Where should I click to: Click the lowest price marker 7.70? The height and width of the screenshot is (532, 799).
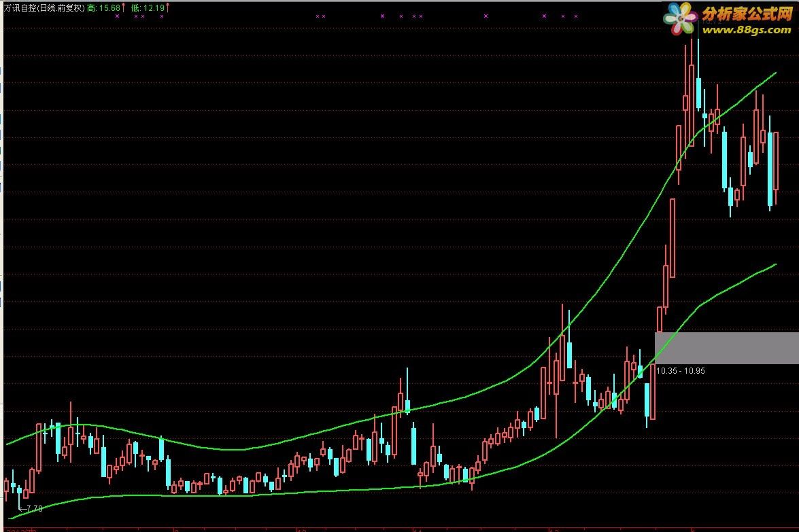[31, 509]
